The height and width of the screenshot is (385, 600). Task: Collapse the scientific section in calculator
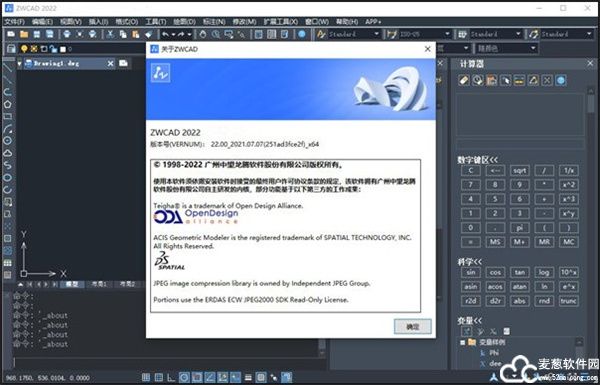tap(470, 262)
